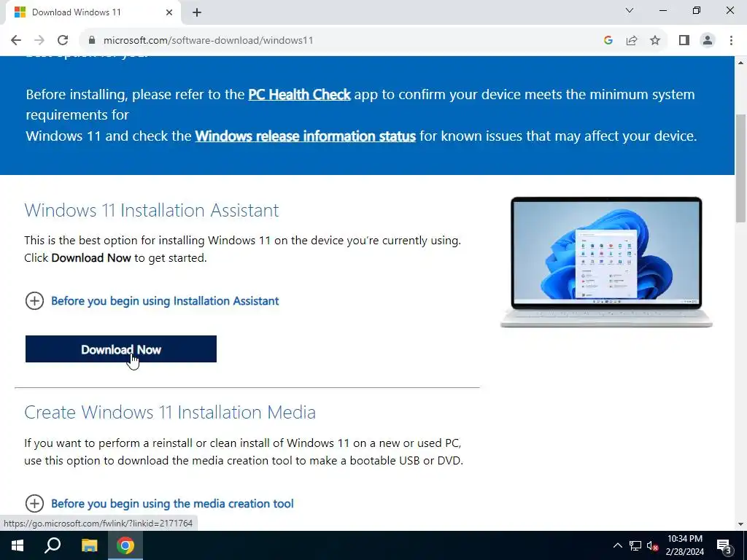Viewport: 747px width, 560px height.
Task: Show hidden system tray icons
Action: coord(617,545)
